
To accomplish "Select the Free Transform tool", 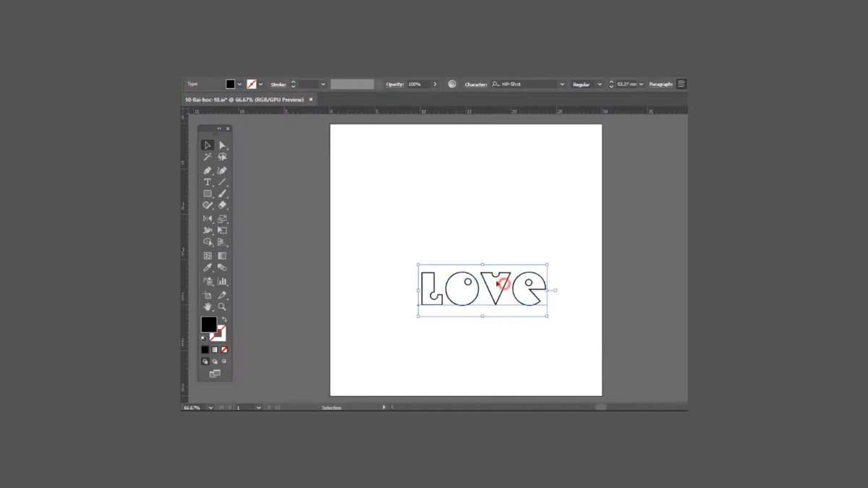I will [222, 231].
